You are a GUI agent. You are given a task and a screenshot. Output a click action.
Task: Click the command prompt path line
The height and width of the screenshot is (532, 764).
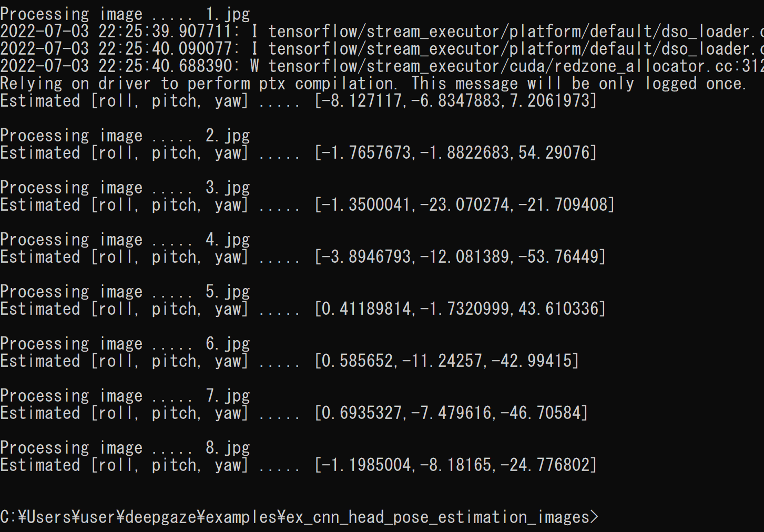pyautogui.click(x=299, y=517)
